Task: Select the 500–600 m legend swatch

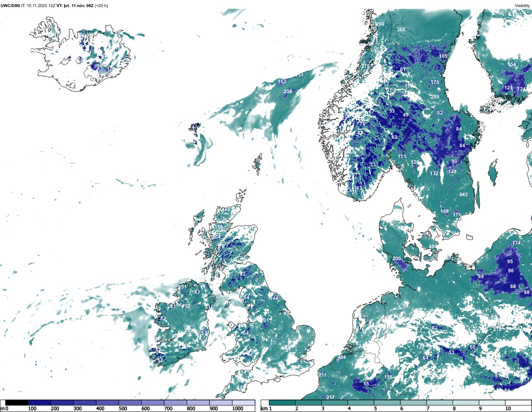Action: coord(130,402)
